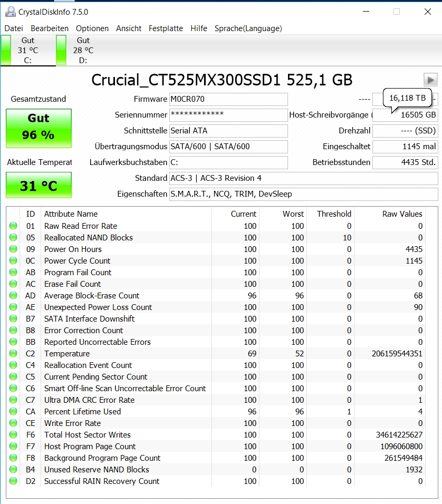Click green status dot for Total Host Sector Writes

pyautogui.click(x=13, y=434)
